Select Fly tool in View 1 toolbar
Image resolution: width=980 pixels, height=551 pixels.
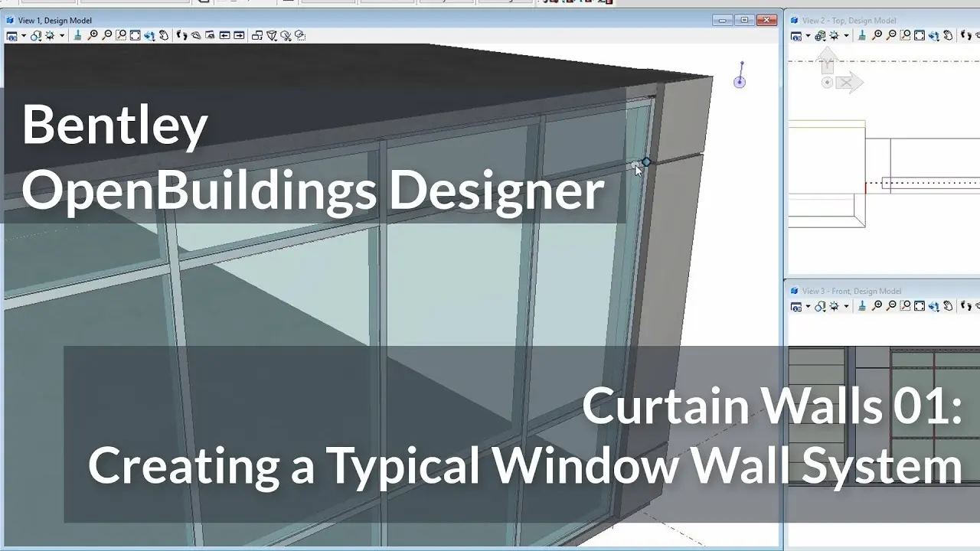point(196,35)
